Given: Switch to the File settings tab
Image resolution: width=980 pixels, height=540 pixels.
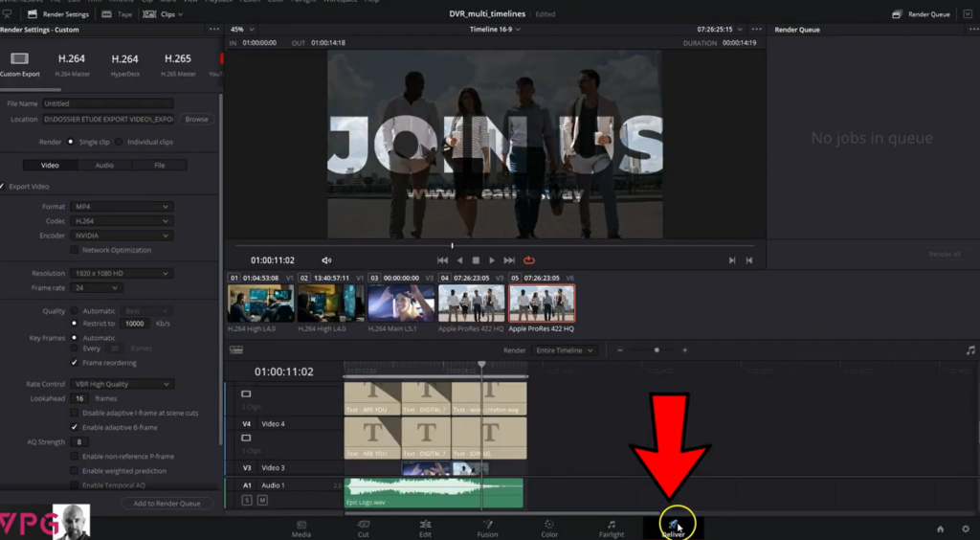Looking at the screenshot, I should 159,166.
